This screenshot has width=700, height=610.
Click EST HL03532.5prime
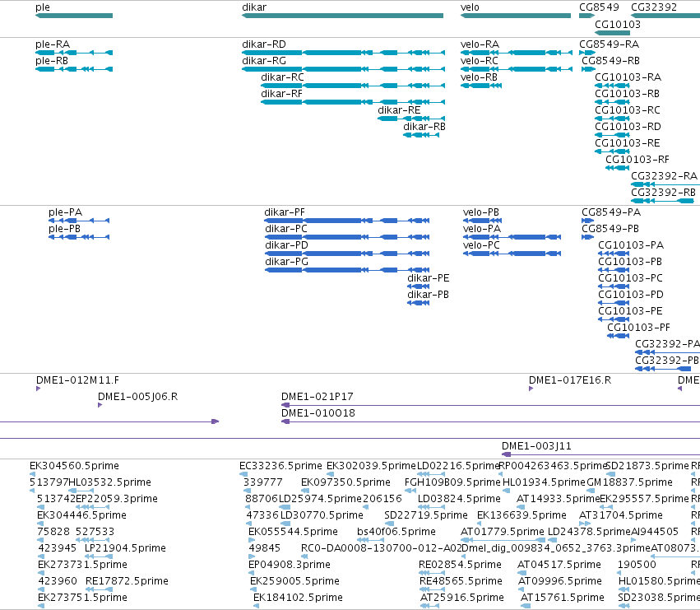(109, 482)
